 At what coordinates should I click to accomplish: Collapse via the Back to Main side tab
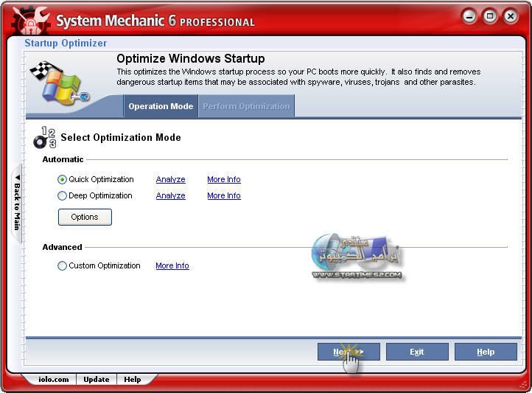(17, 203)
